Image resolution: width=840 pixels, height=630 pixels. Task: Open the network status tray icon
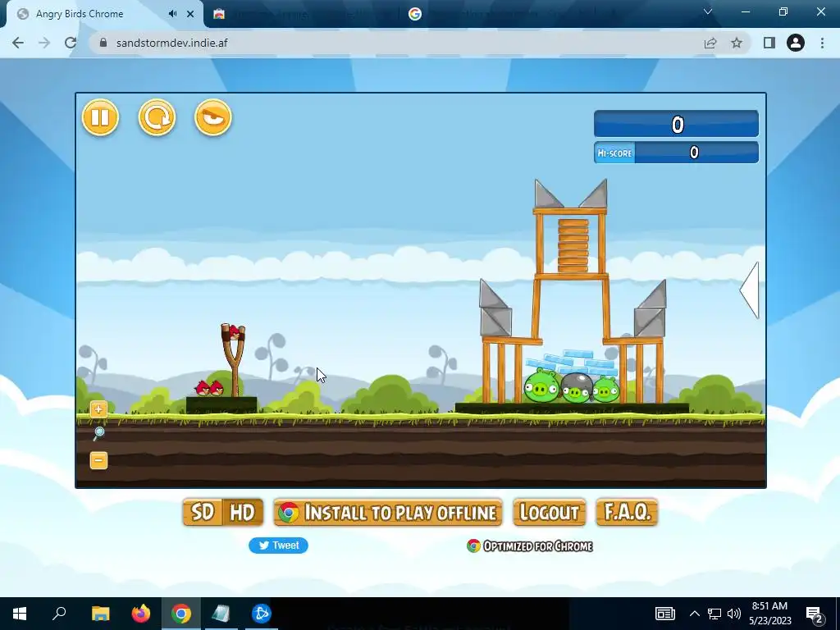coord(714,614)
